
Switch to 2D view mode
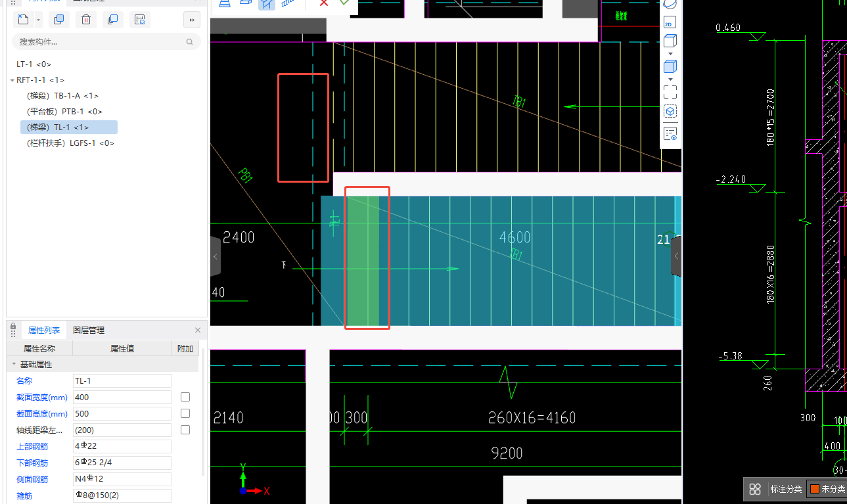click(670, 23)
